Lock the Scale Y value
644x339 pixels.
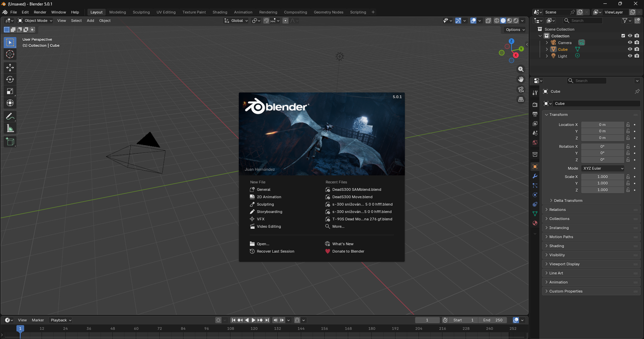coord(628,183)
